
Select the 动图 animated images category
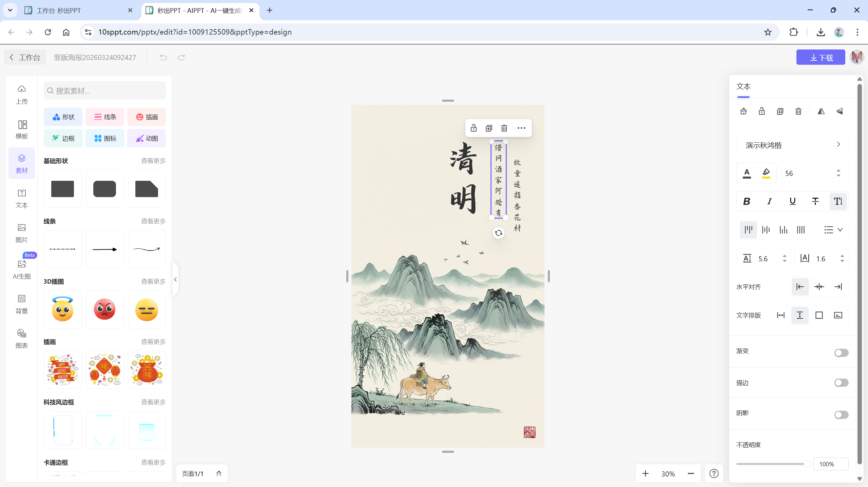(x=147, y=138)
